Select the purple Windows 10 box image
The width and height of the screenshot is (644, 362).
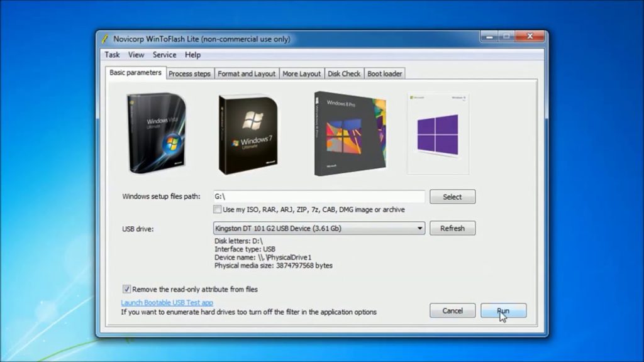[438, 133]
